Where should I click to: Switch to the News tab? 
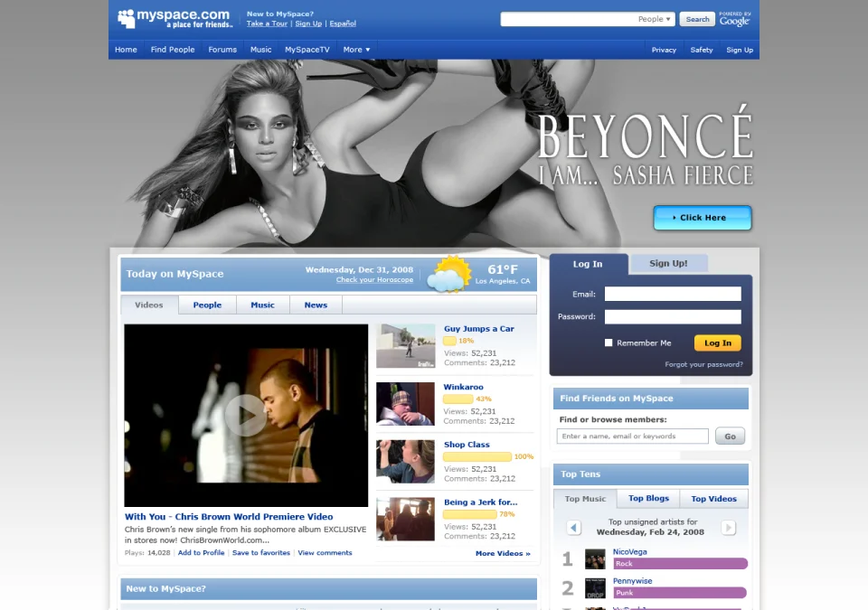coord(316,305)
